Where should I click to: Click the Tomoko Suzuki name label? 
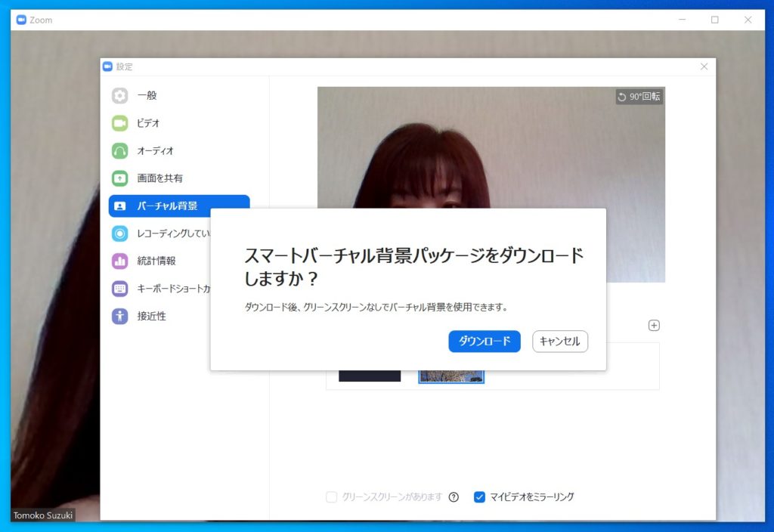(43, 515)
